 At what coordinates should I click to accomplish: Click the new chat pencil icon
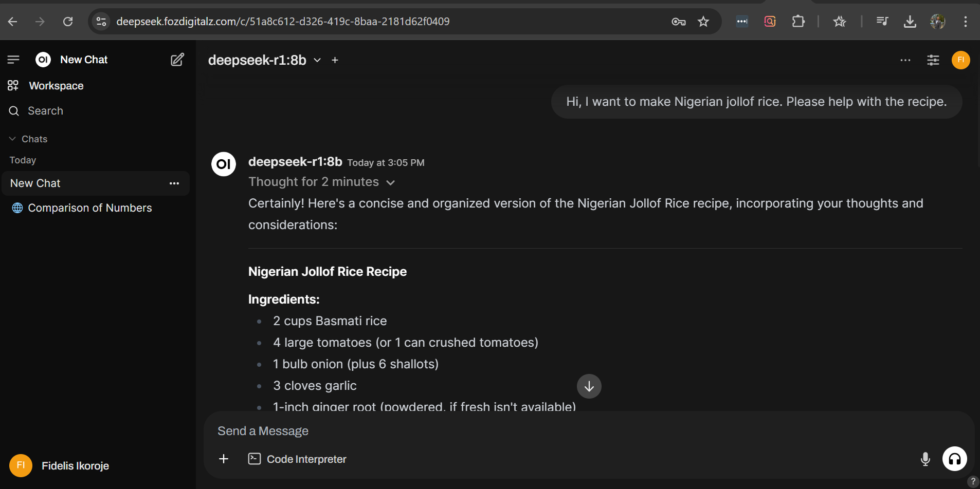click(x=177, y=60)
